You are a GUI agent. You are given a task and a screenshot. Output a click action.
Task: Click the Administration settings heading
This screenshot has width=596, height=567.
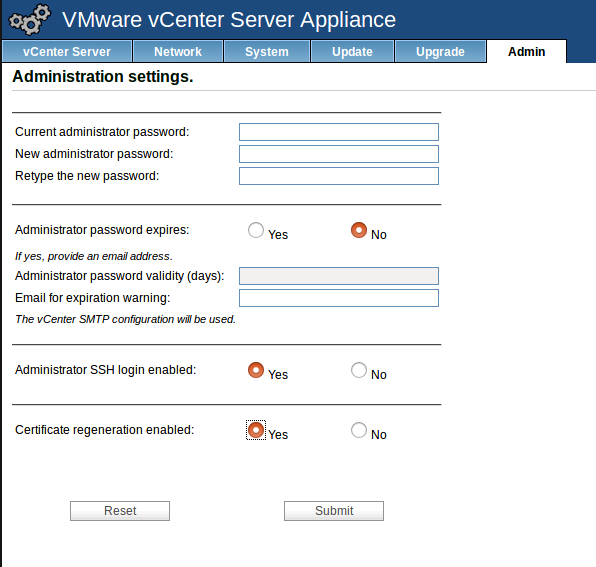coord(103,76)
